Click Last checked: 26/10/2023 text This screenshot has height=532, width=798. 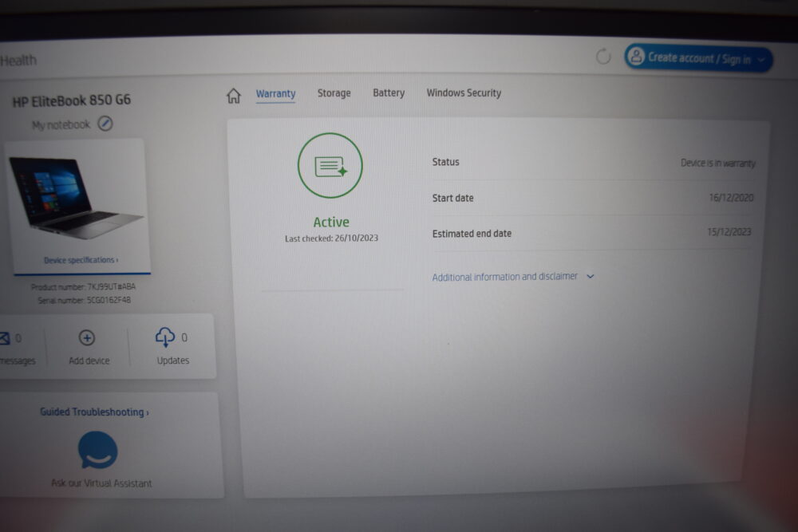click(331, 238)
